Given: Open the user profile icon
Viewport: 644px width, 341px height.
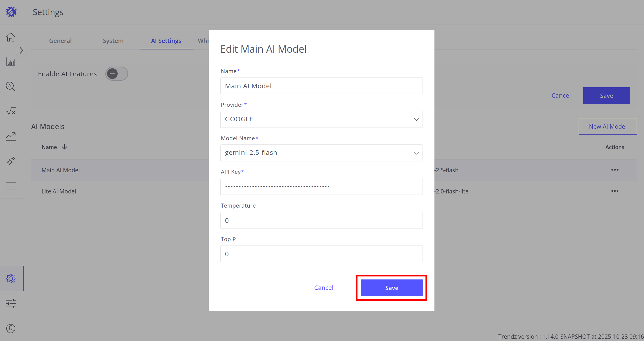Looking at the screenshot, I should tap(11, 328).
